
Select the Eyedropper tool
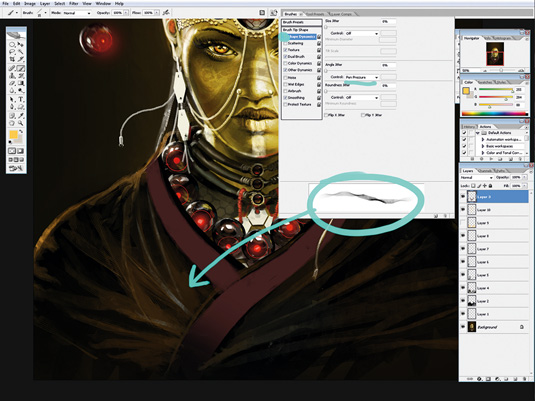[x=20, y=116]
